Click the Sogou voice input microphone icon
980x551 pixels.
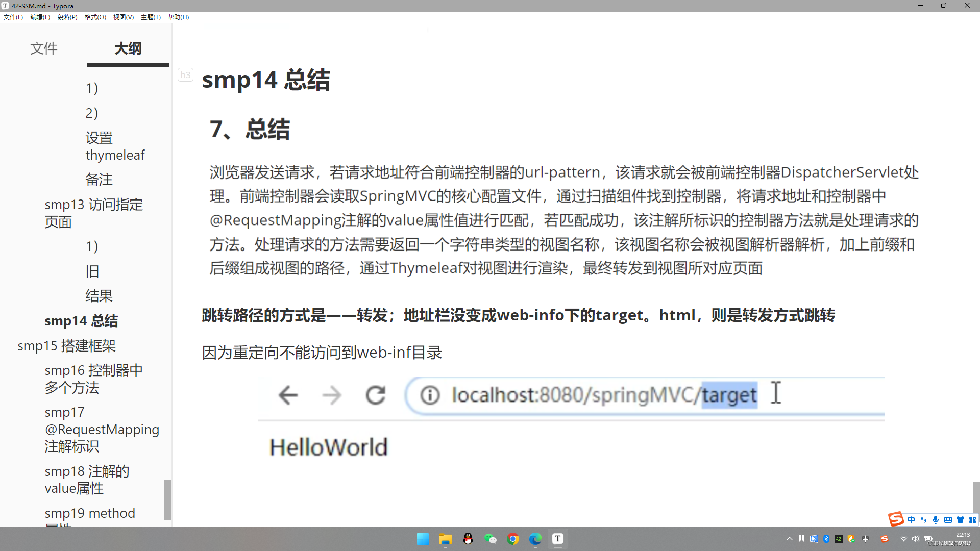(x=935, y=519)
